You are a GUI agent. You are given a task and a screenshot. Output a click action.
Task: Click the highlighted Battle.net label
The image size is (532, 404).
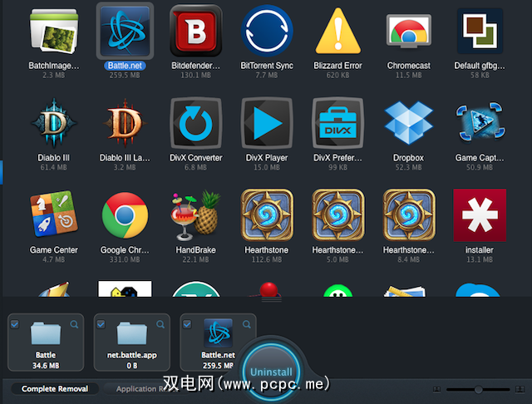tap(125, 66)
